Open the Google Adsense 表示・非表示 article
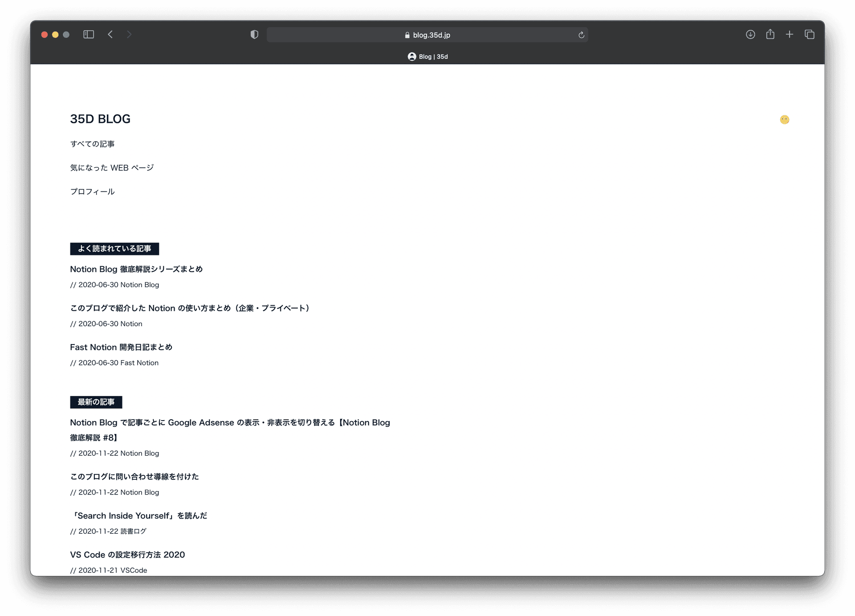 230,430
